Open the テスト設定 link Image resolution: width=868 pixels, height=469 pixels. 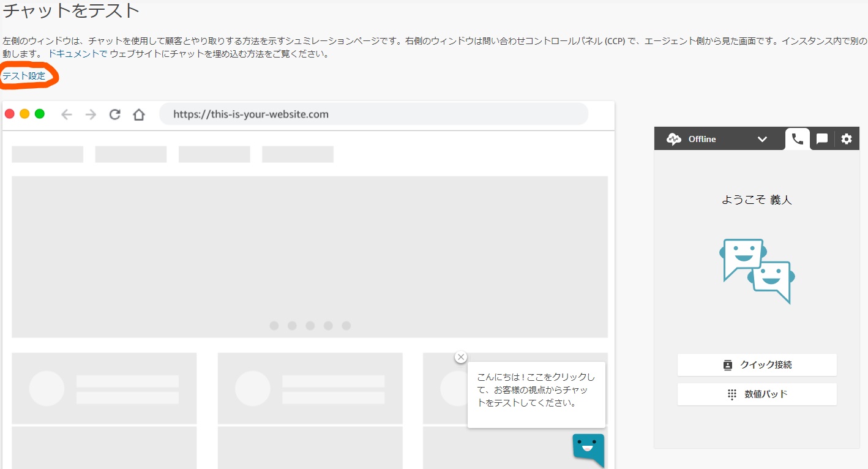23,75
